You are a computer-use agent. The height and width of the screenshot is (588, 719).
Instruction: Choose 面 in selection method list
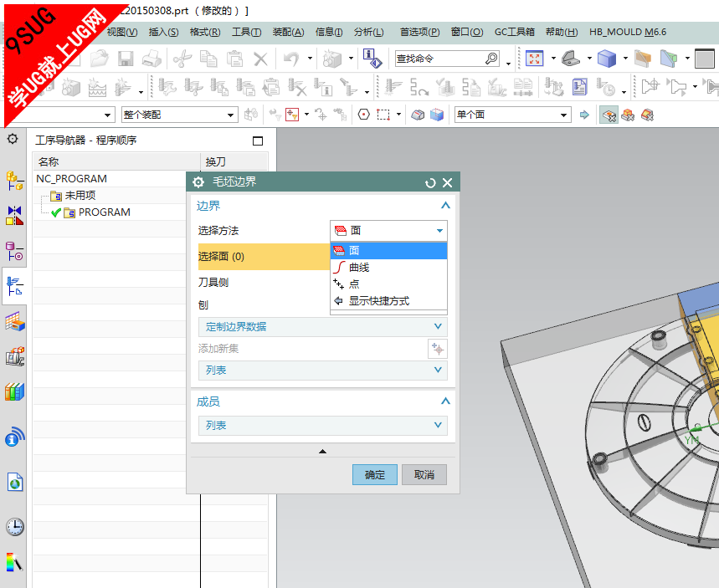388,250
